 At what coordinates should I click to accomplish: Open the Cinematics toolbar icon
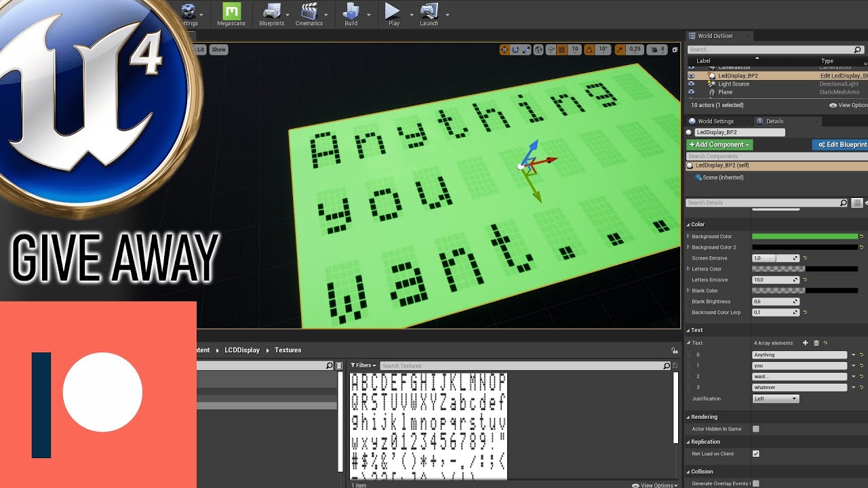[x=309, y=14]
